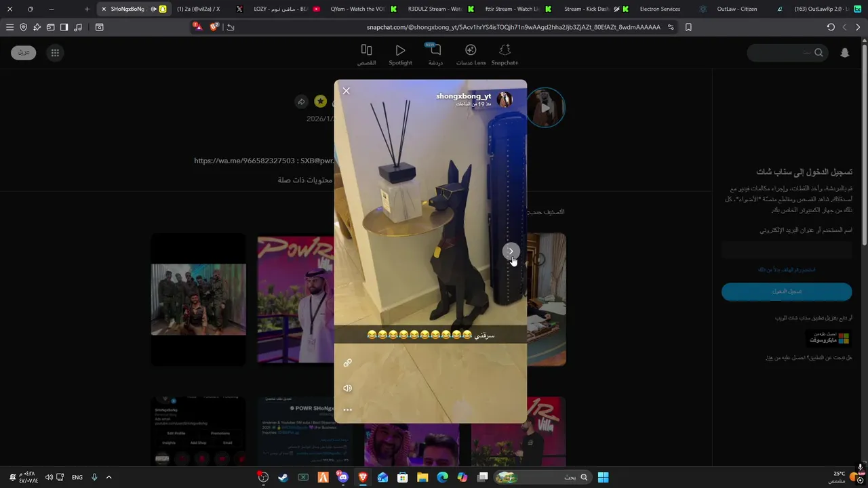868x488 pixels.
Task: Open the browser wallet card icon
Action: click(50, 27)
